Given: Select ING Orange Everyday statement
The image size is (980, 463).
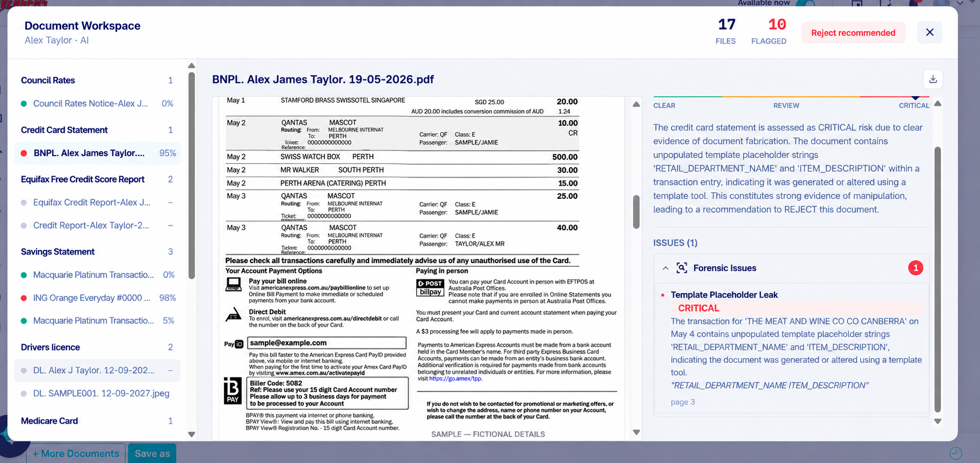Looking at the screenshot, I should coord(97,298).
